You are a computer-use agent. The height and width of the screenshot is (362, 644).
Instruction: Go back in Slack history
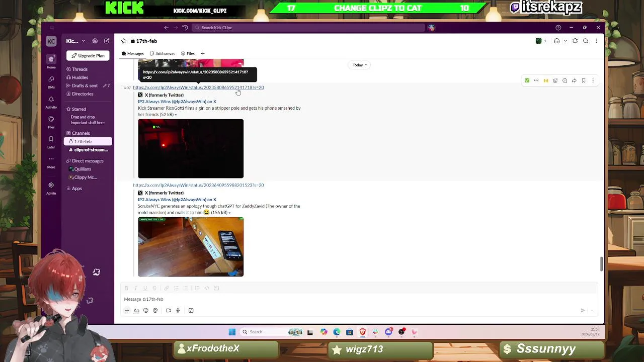point(166,28)
